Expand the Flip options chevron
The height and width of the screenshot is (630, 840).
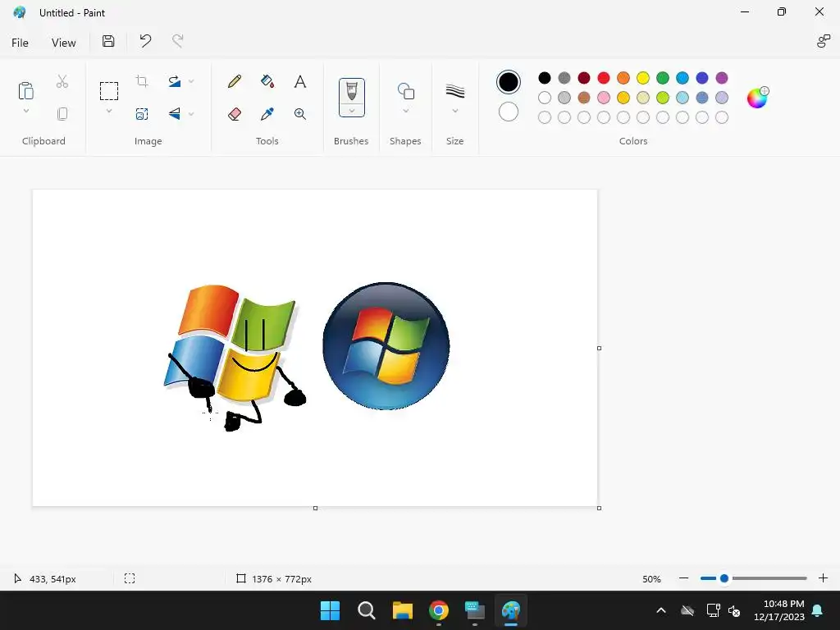(191, 113)
